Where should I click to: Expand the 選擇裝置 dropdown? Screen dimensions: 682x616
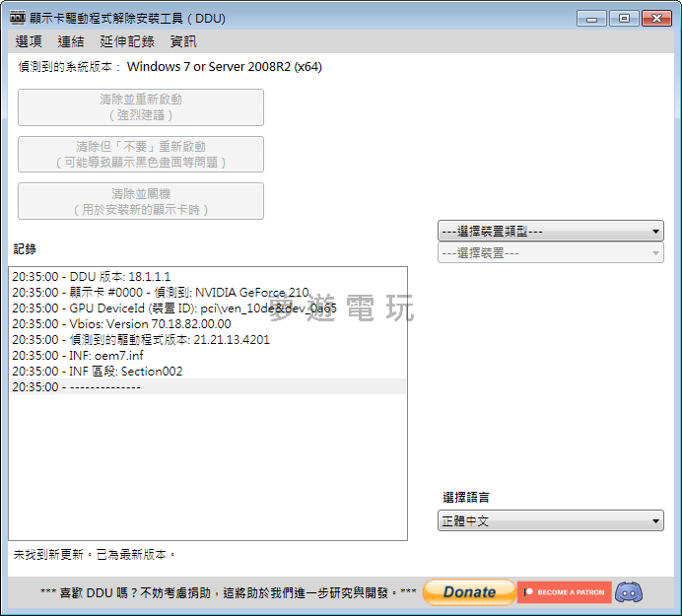click(550, 253)
